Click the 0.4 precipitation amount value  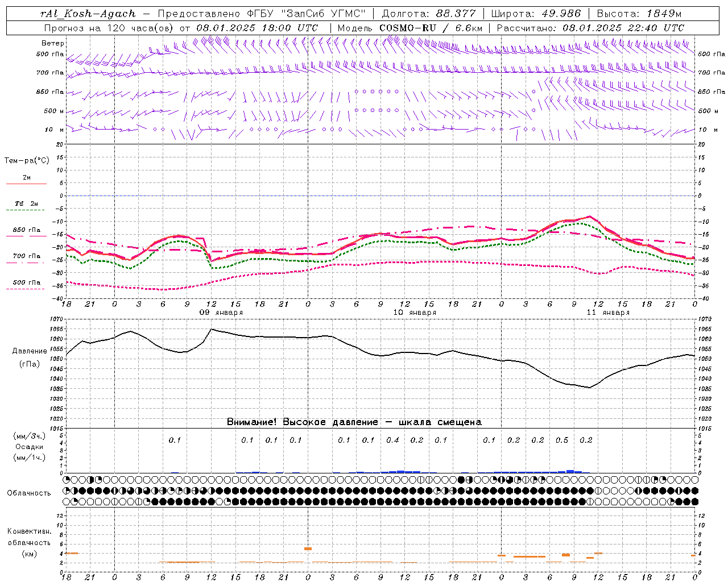393,440
